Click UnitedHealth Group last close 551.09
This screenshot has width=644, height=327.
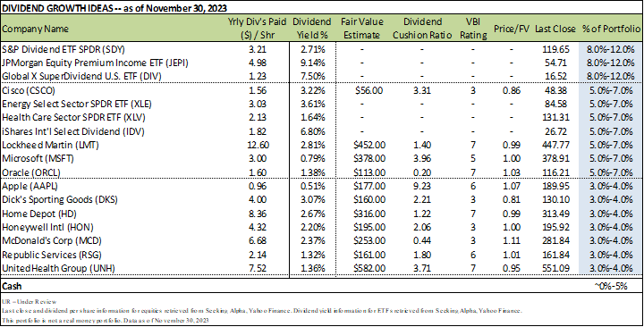555,268
